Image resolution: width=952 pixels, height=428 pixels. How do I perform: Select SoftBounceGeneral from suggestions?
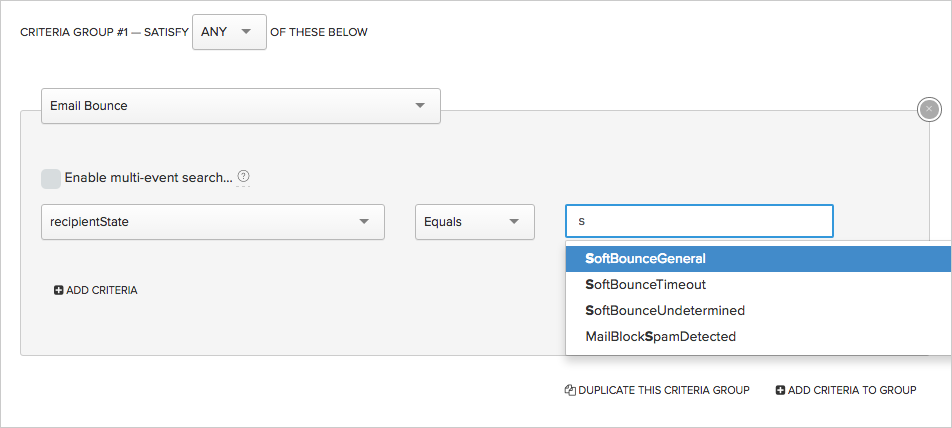click(x=645, y=258)
